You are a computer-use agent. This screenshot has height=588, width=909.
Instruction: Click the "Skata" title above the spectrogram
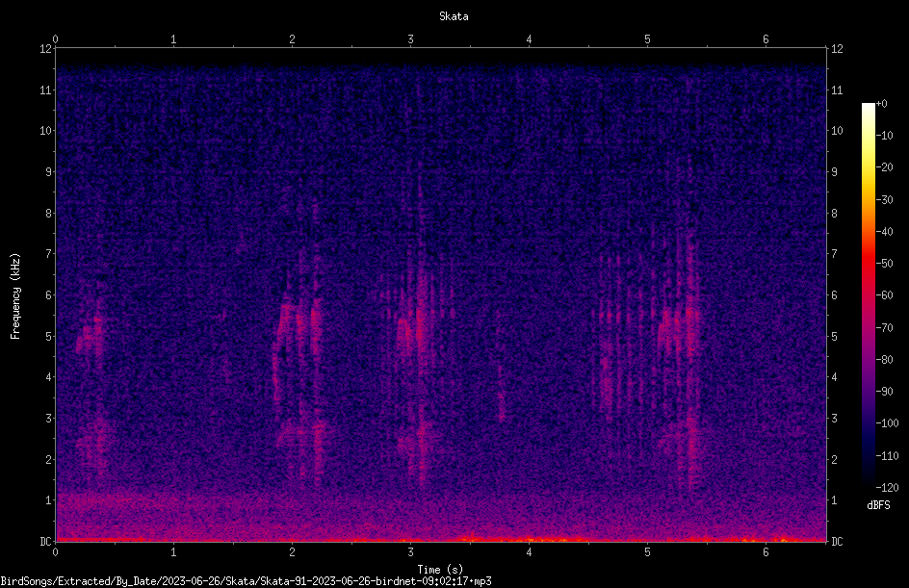[x=454, y=16]
